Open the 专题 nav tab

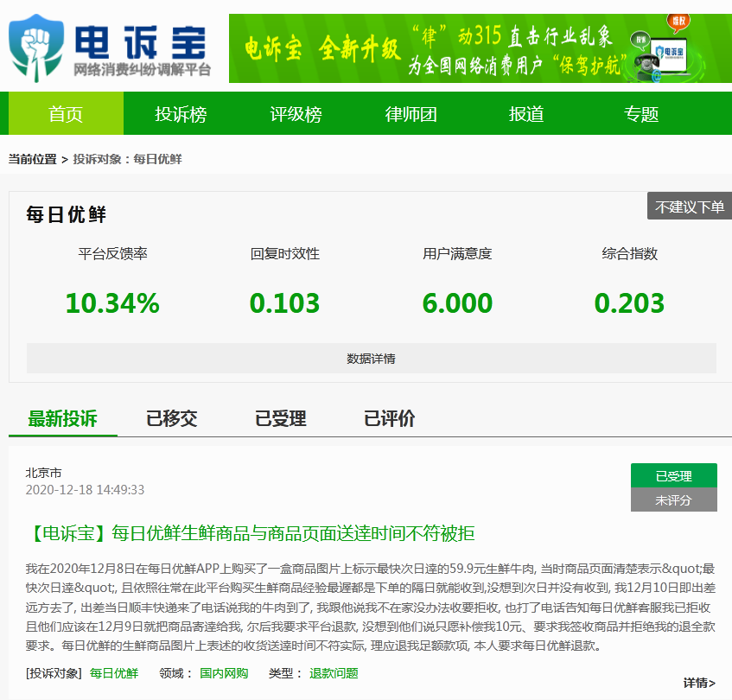(641, 114)
